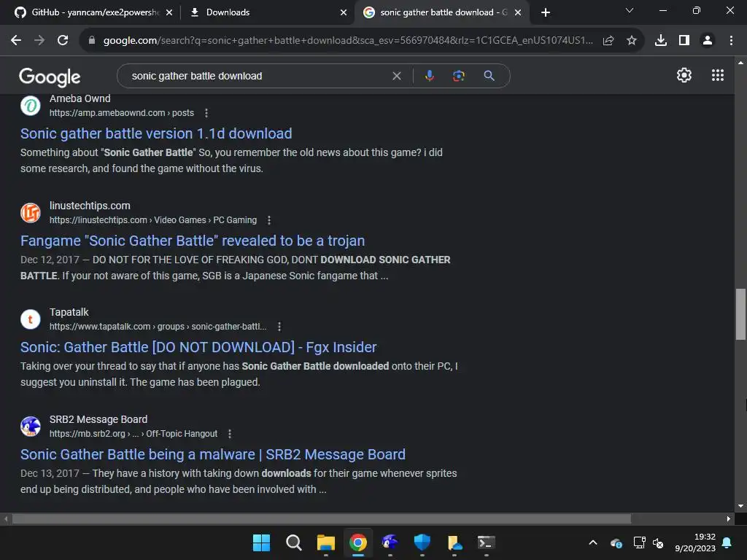Open options for Ameba Ownd result
The width and height of the screenshot is (747, 560).
(x=206, y=113)
